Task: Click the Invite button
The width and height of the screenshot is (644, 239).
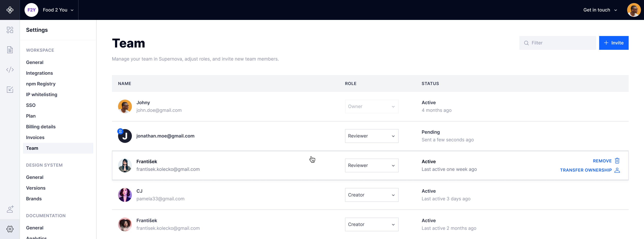Action: 614,43
